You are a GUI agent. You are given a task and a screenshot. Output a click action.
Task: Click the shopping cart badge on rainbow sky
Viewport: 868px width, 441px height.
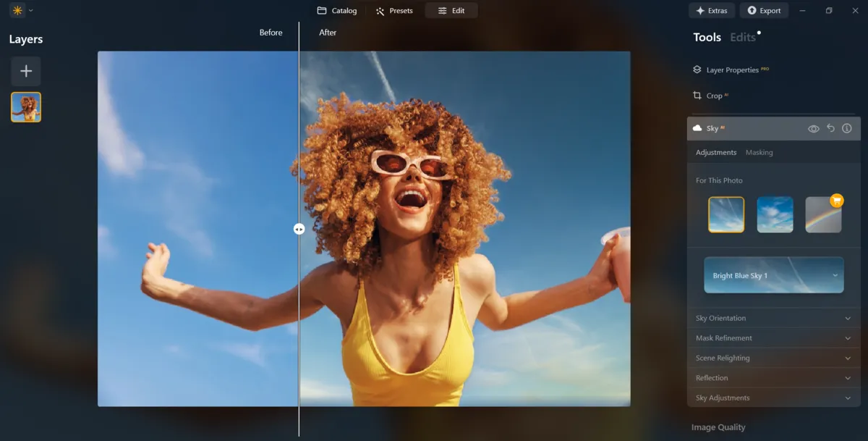(x=836, y=201)
